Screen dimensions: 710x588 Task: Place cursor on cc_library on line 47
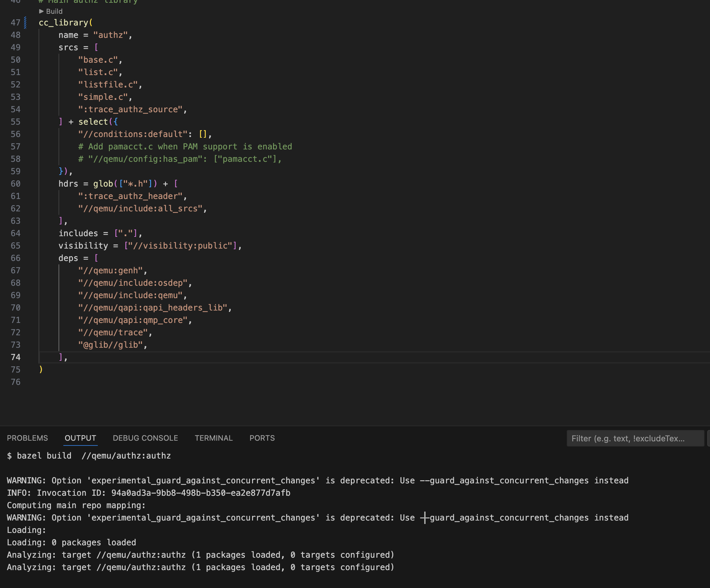pos(65,22)
